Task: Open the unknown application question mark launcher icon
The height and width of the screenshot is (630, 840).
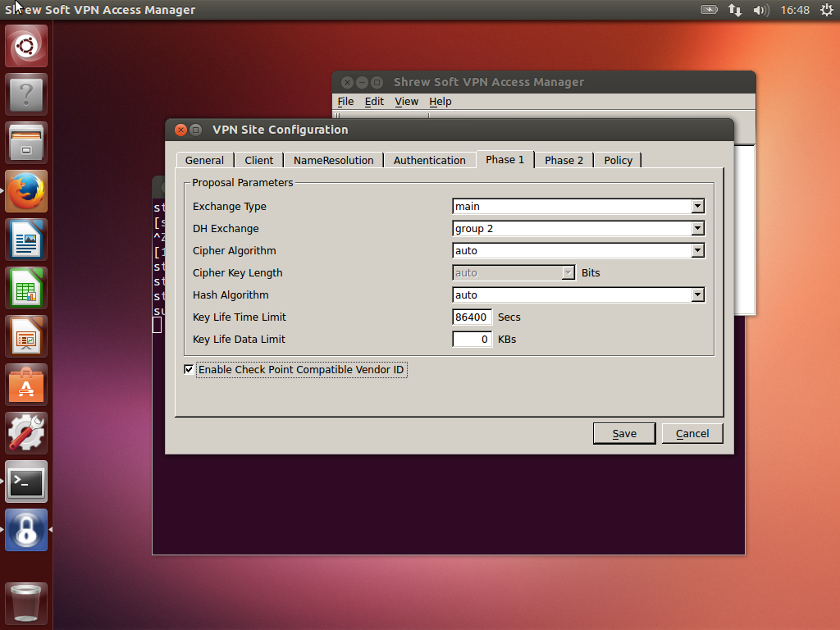Action: click(x=26, y=95)
